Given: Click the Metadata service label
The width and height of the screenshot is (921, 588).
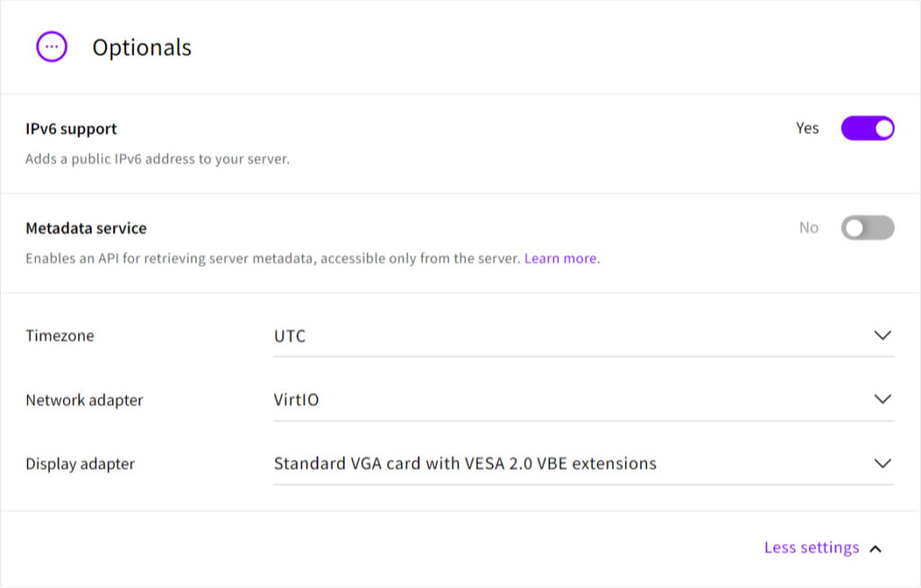Looking at the screenshot, I should pyautogui.click(x=85, y=228).
